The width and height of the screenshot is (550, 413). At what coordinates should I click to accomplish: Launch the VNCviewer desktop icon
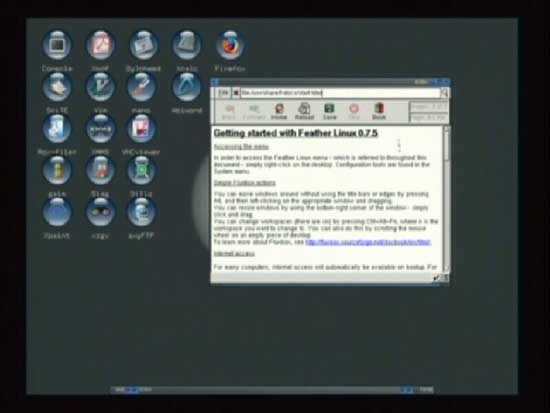tap(142, 129)
